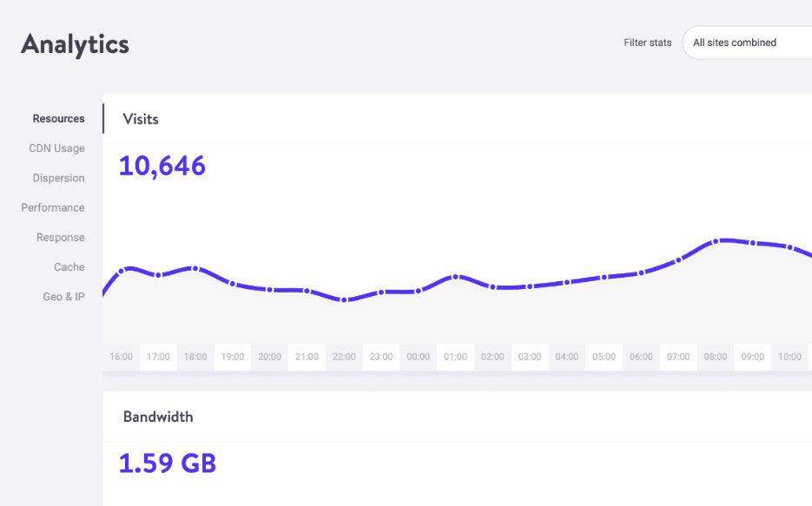The height and width of the screenshot is (506, 812).
Task: Select the 23:00 data point on chart
Action: tap(381, 292)
